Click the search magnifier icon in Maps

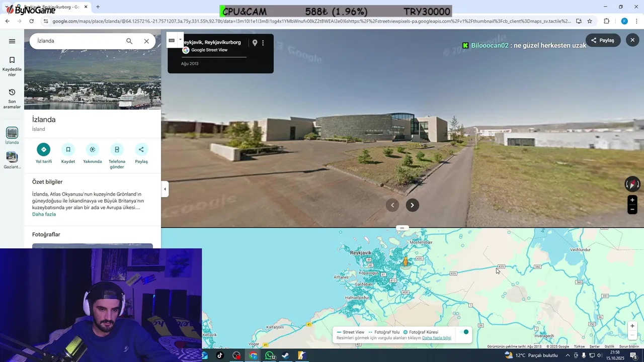coord(129,41)
